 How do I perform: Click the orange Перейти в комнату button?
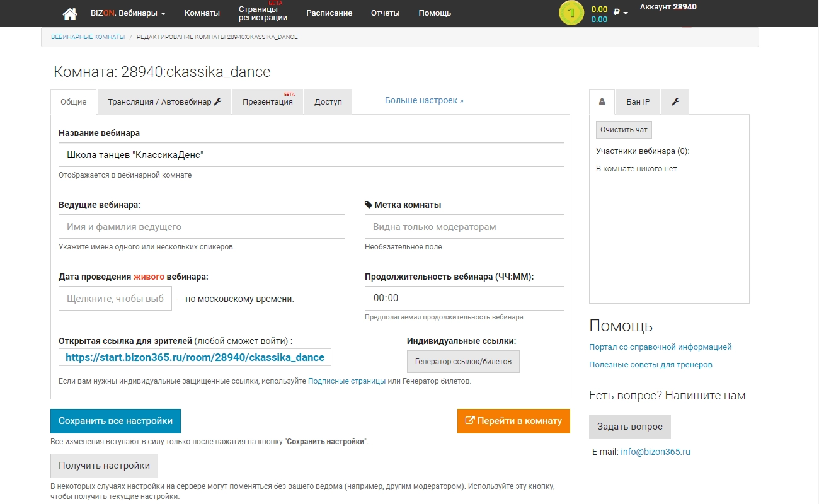click(x=513, y=421)
